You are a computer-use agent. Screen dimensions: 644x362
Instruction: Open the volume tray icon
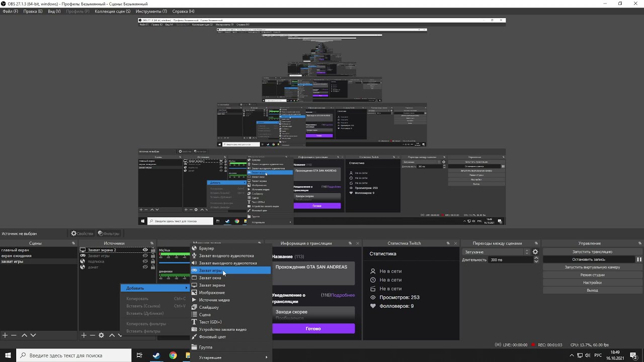(x=588, y=355)
